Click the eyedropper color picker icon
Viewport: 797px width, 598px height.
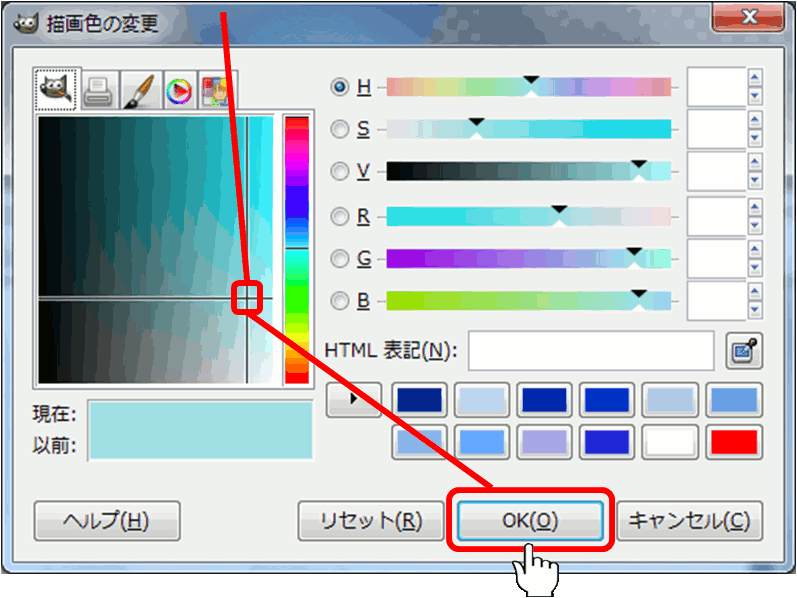click(743, 351)
